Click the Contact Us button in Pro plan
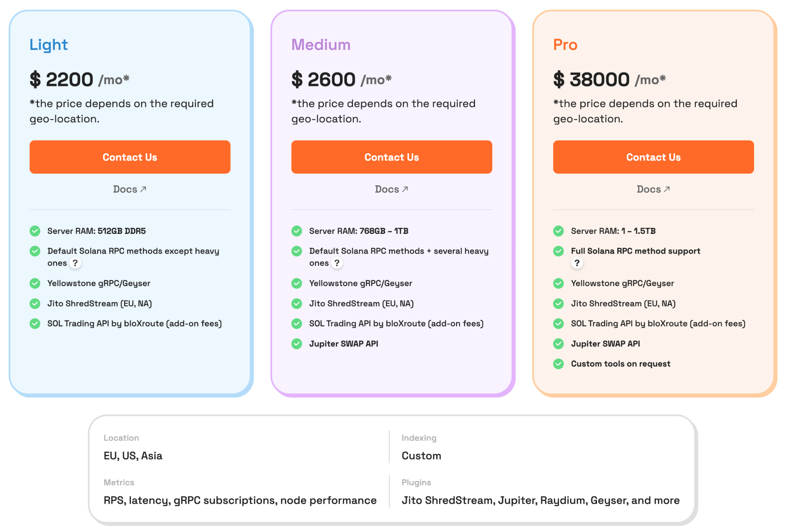This screenshot has width=793, height=532. [654, 157]
